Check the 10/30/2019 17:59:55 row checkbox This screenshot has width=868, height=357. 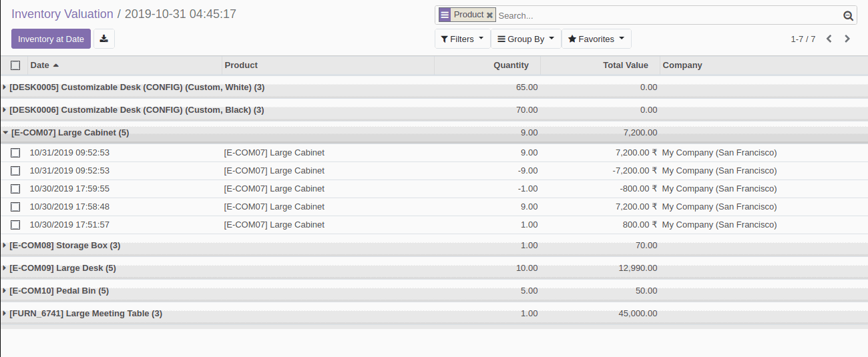15,189
